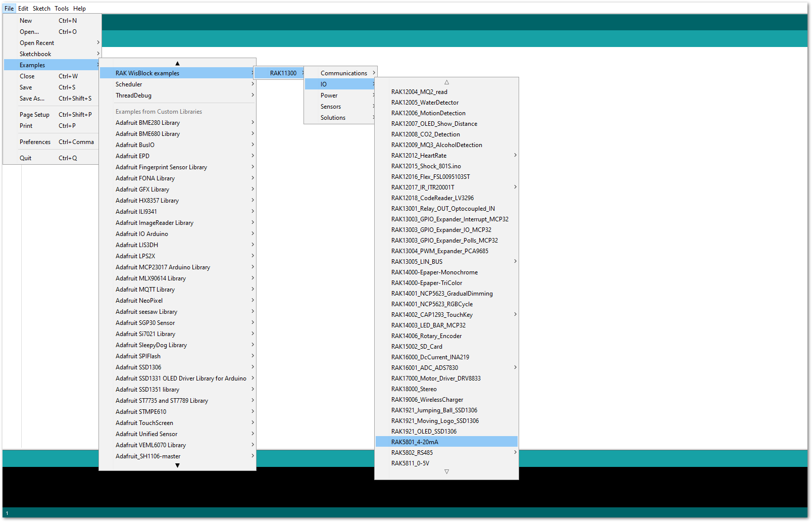The height and width of the screenshot is (522, 812).
Task: Open RAK17000_Motor_Driver_DRV8833 example
Action: [447, 378]
